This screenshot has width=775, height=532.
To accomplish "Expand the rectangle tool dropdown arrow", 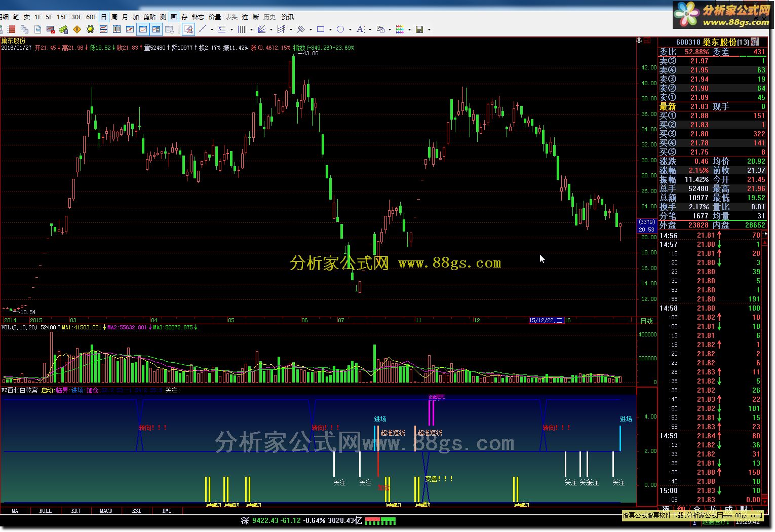I will coord(330,29).
